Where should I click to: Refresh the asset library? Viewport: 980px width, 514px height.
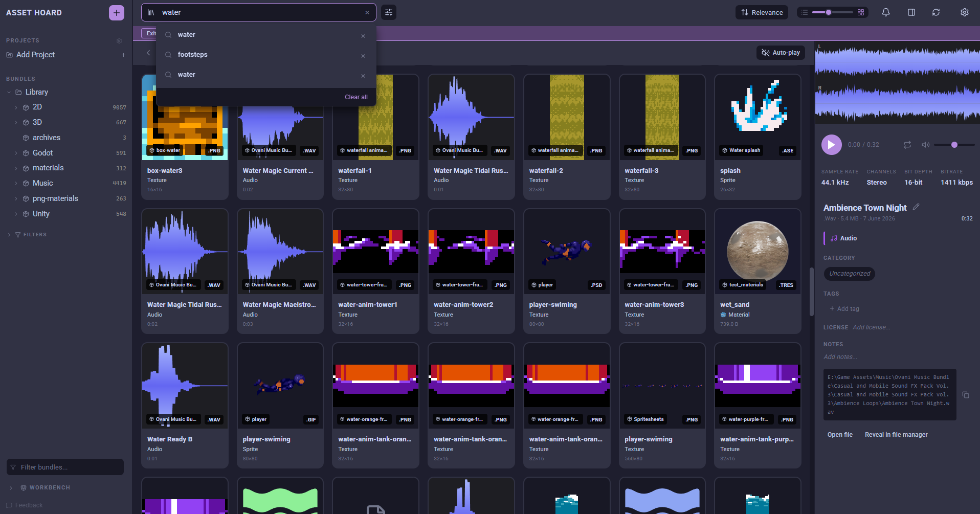(x=936, y=12)
